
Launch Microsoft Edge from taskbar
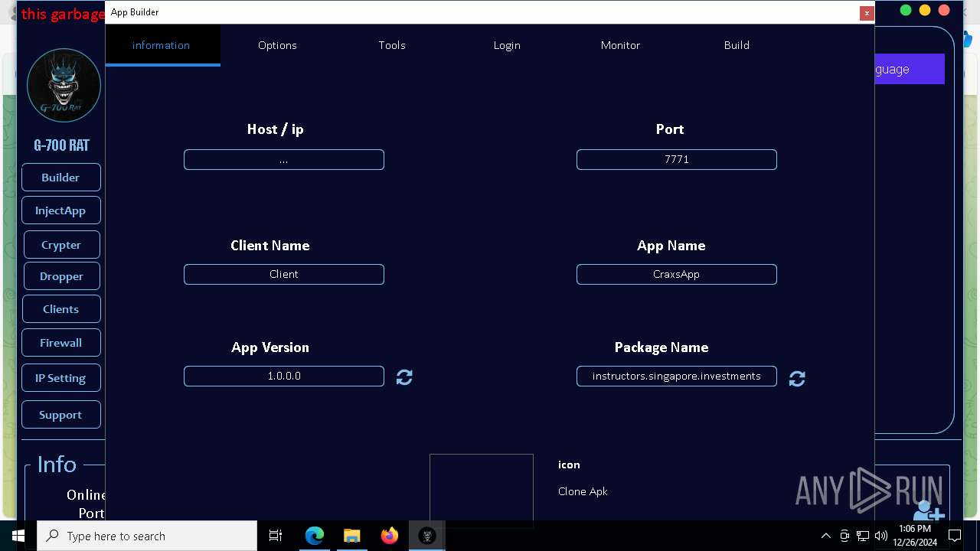[x=315, y=536]
